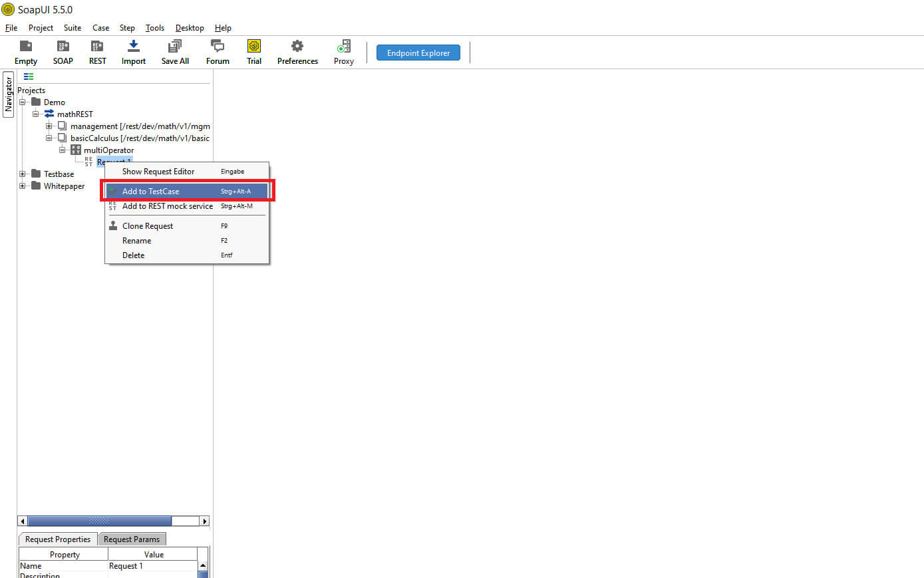924x578 pixels.
Task: Click the Endpoint Explorer button
Action: point(418,53)
